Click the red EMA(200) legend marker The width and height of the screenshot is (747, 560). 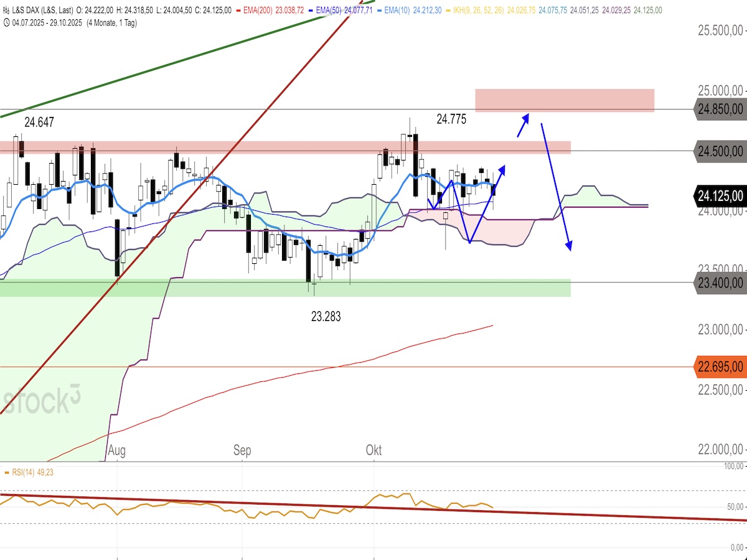point(238,11)
